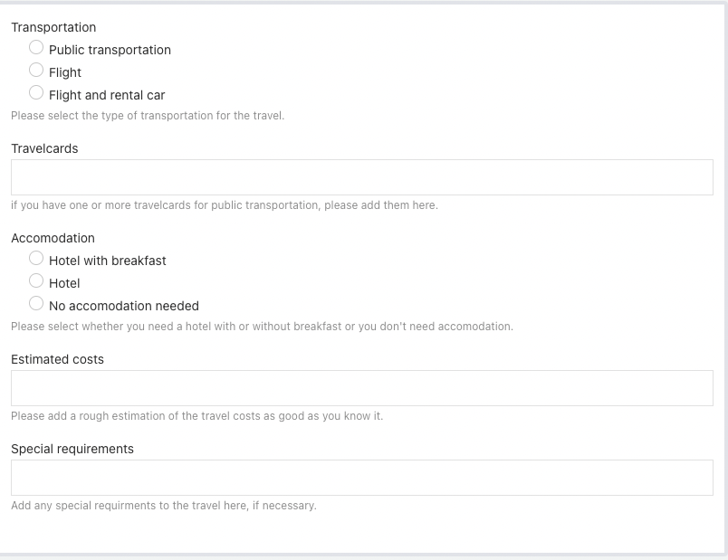Click inside the Travelcards input field
The height and width of the screenshot is (560, 728).
(x=360, y=177)
